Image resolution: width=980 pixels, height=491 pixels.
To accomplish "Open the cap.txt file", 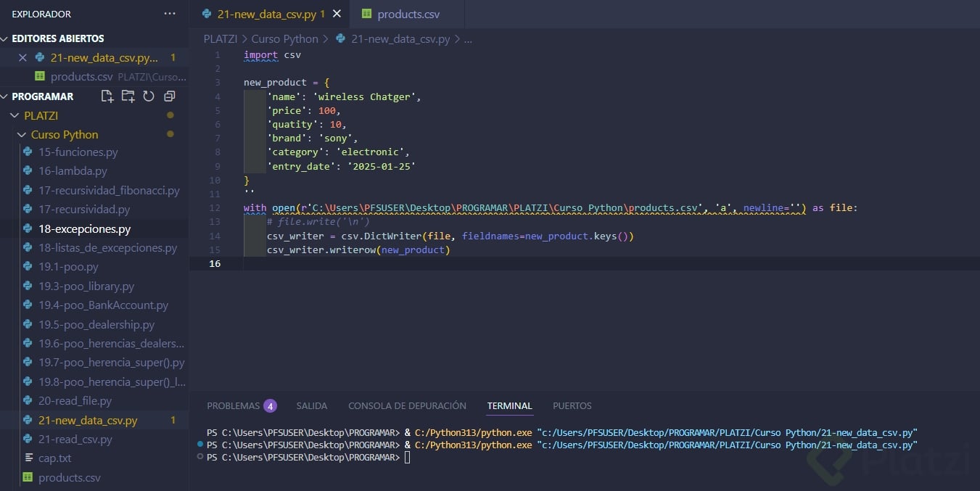I will tap(54, 458).
